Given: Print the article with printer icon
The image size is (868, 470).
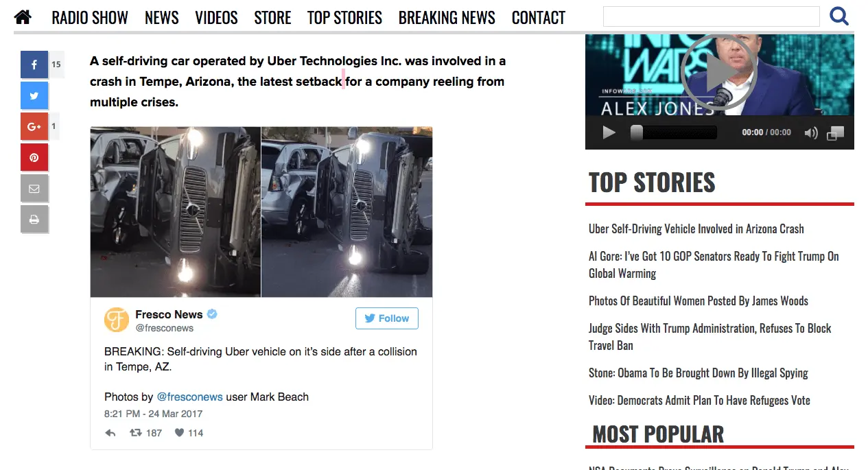Looking at the screenshot, I should [34, 220].
